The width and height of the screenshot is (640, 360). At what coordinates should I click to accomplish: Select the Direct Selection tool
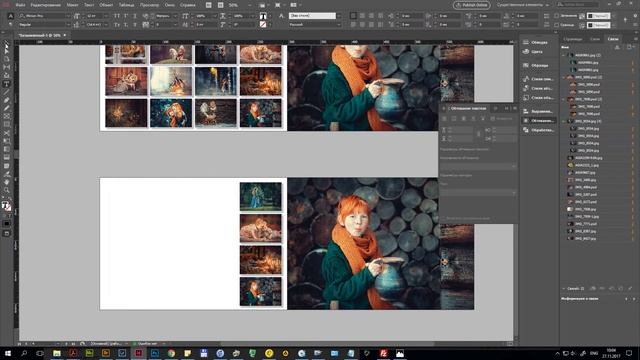pos(7,50)
